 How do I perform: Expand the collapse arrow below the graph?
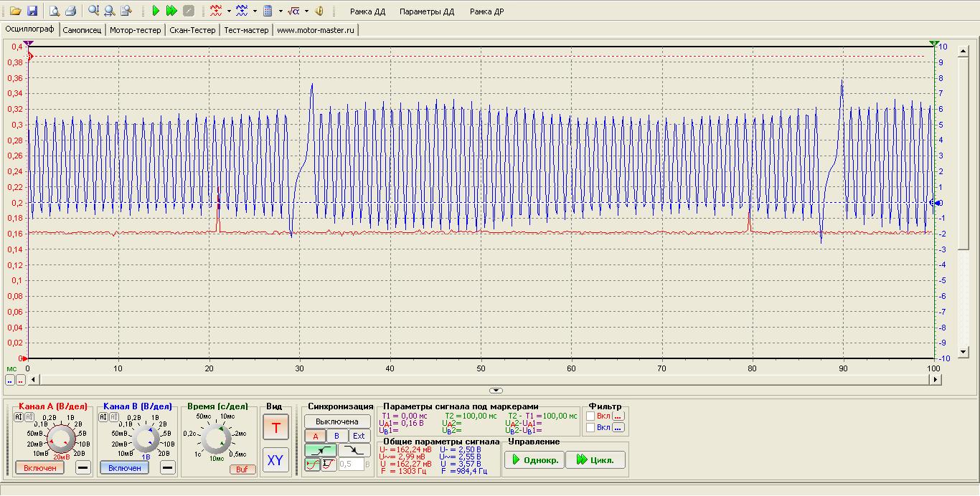tap(496, 390)
